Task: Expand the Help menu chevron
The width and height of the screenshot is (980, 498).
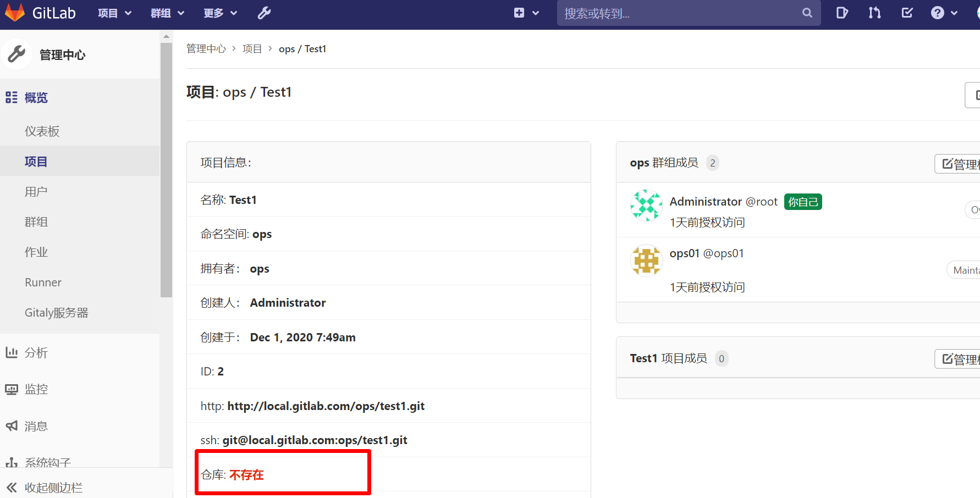Action: [x=954, y=13]
